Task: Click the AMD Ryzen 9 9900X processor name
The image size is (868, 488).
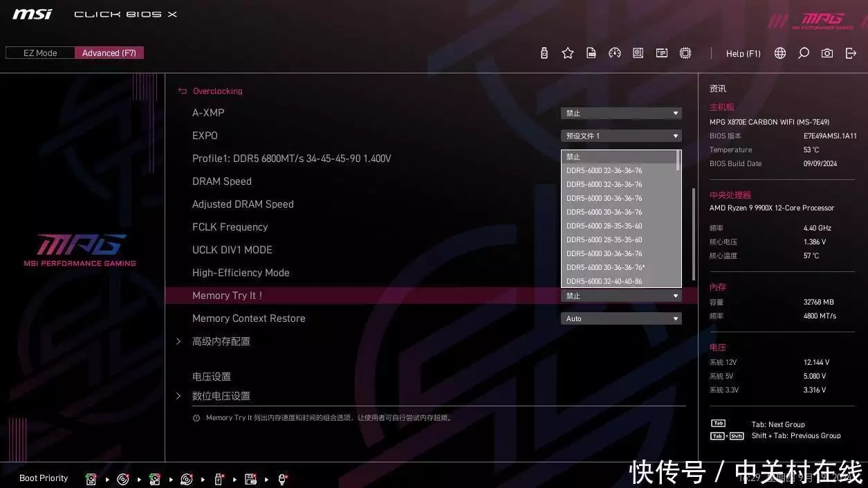Action: 772,208
